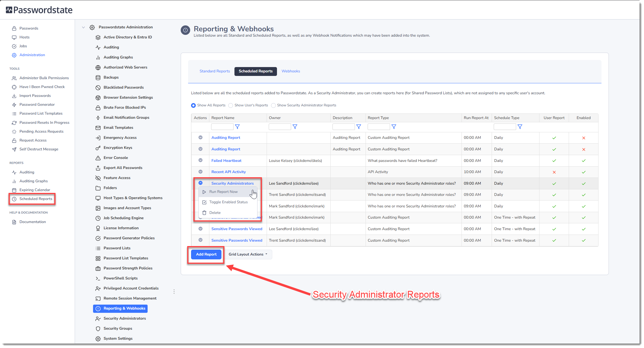Click the Scheduled Reports clock icon

click(14, 199)
